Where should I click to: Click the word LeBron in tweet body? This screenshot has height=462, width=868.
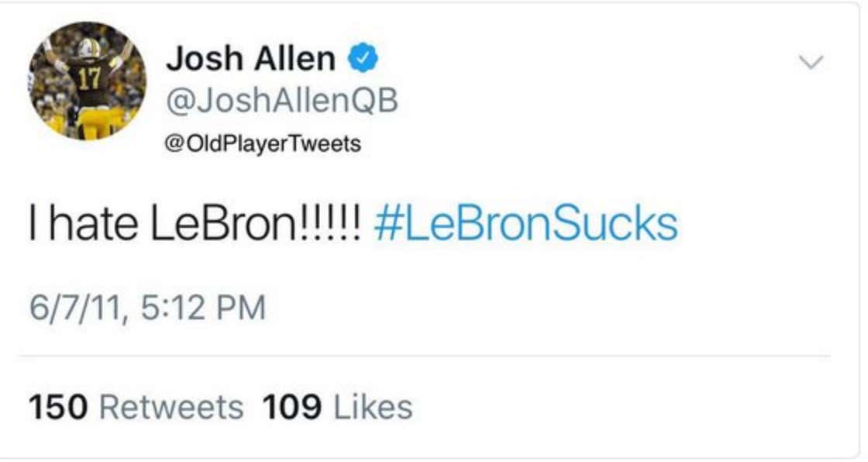point(223,223)
